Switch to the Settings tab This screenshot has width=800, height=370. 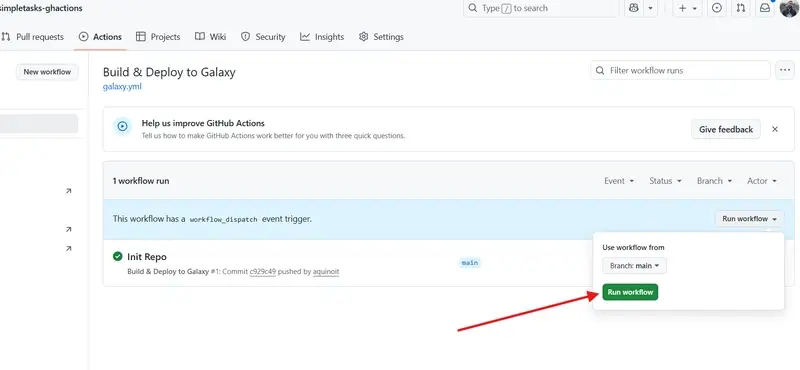pyautogui.click(x=381, y=37)
